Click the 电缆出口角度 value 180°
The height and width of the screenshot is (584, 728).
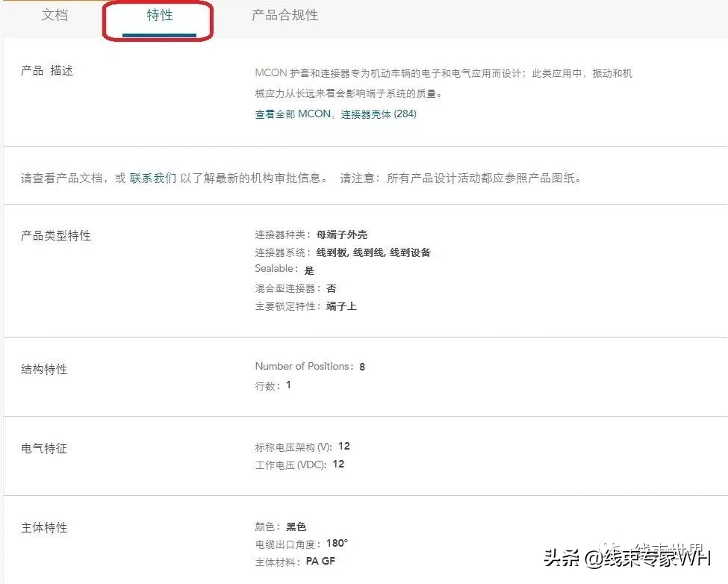(x=337, y=543)
